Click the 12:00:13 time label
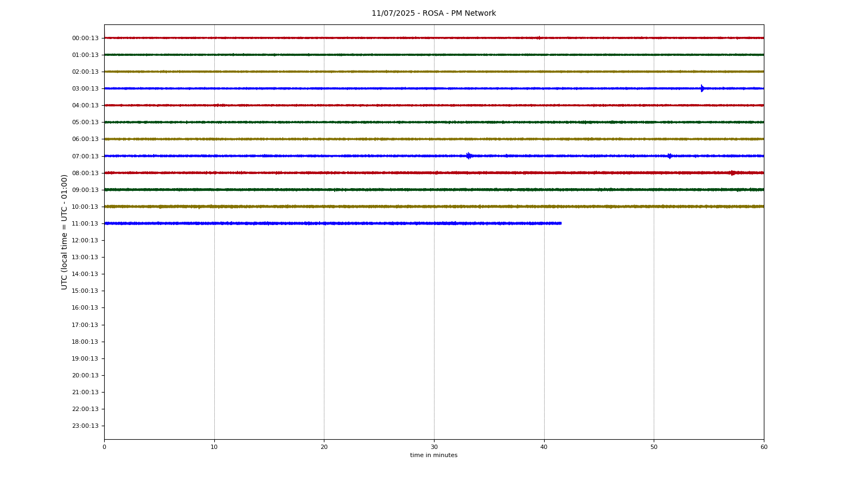The height and width of the screenshot is (488, 868). (x=85, y=240)
